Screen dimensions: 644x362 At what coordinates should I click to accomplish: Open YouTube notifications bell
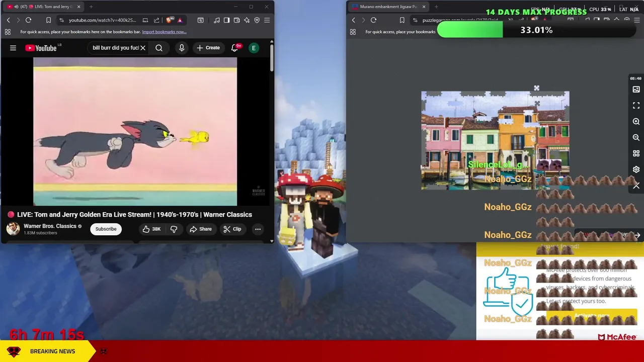(x=234, y=48)
